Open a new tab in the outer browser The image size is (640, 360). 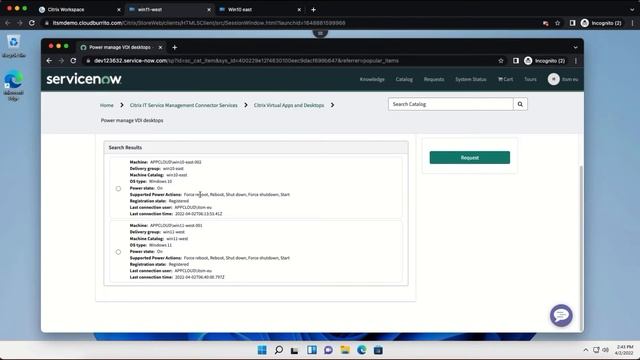point(313,9)
